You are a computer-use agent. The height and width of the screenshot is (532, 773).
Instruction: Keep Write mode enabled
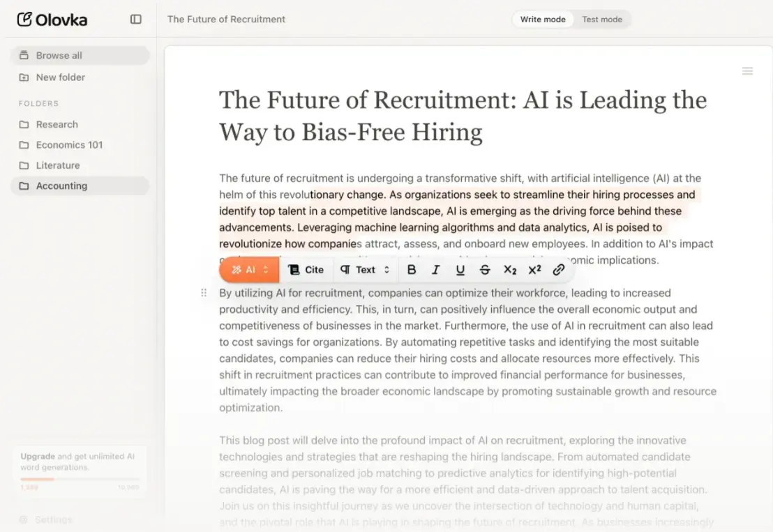point(543,19)
